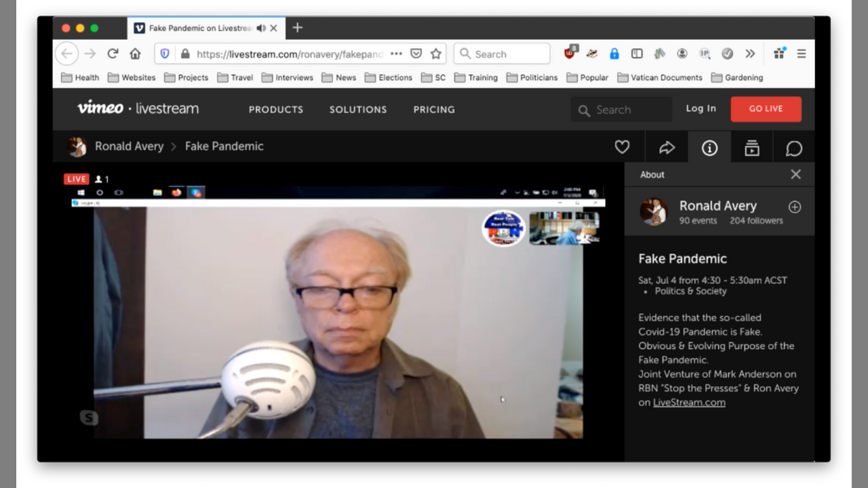Viewport: 868px width, 488px height.
Task: Expand the overflow extensions chevron
Action: point(750,54)
